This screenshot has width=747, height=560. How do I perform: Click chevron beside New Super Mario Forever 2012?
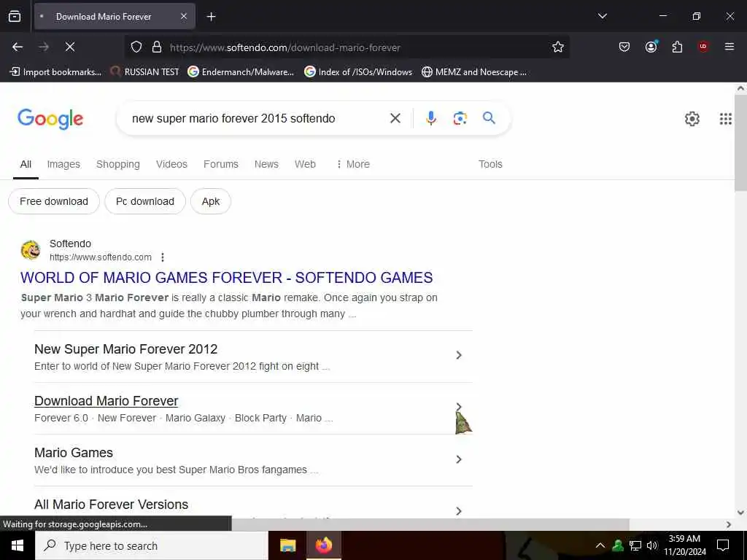tap(459, 355)
